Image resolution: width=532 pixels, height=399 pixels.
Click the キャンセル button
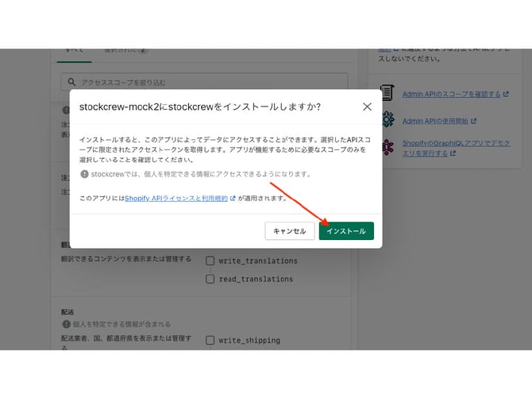click(289, 231)
